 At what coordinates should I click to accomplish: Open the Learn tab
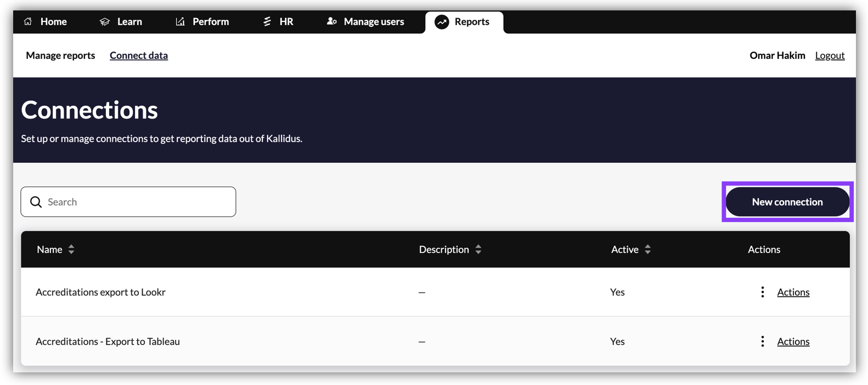[x=129, y=21]
